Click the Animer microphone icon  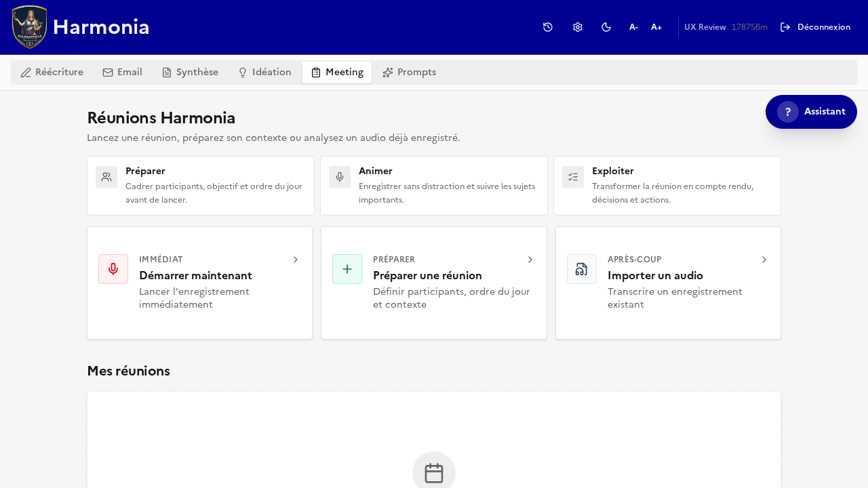[x=340, y=177]
